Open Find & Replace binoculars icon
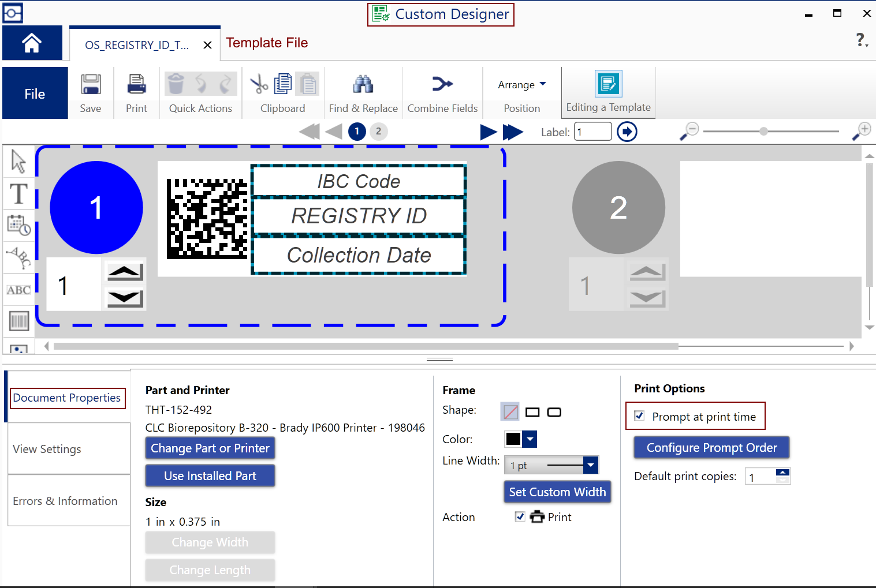This screenshot has height=588, width=876. click(363, 84)
